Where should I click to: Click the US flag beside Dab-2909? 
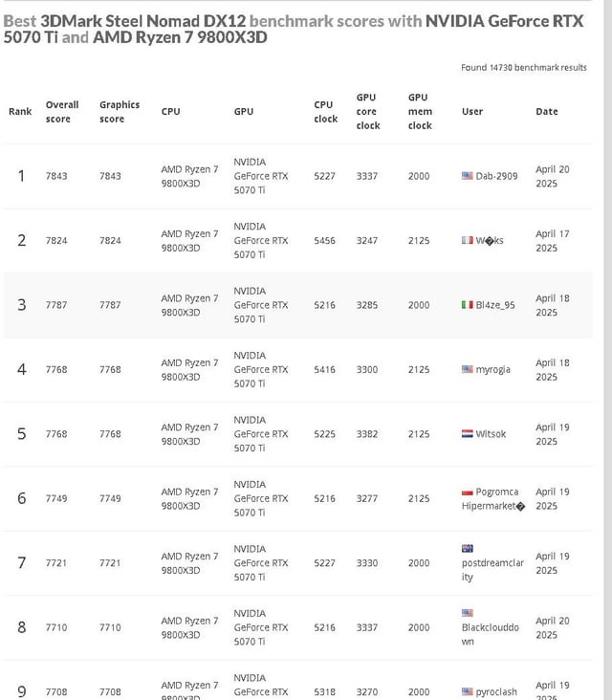(467, 175)
